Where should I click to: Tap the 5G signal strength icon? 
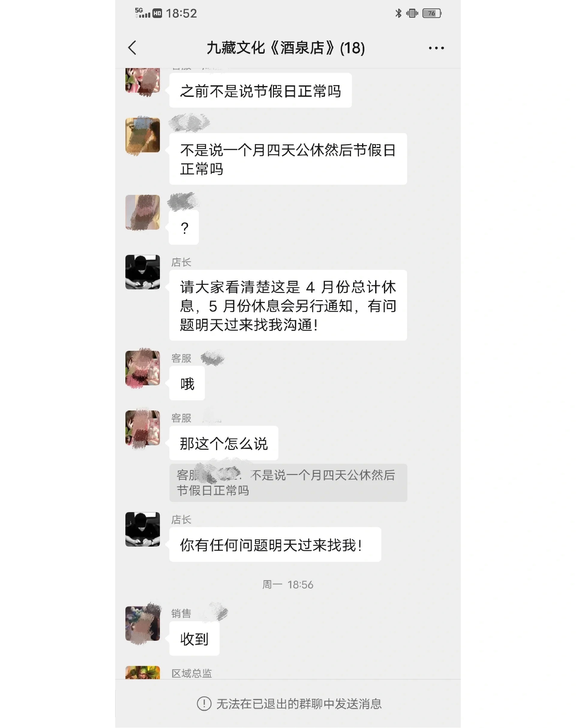pos(142,13)
